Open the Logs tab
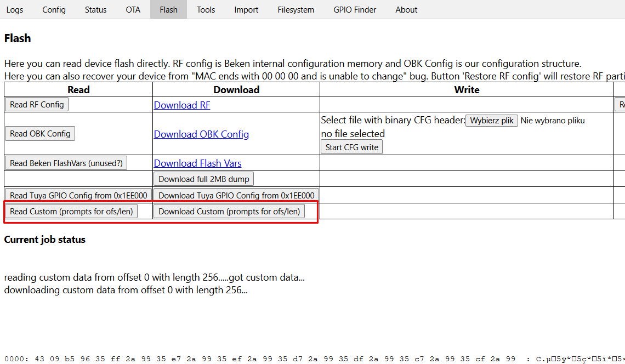Image resolution: width=625 pixels, height=364 pixels. [x=15, y=9]
